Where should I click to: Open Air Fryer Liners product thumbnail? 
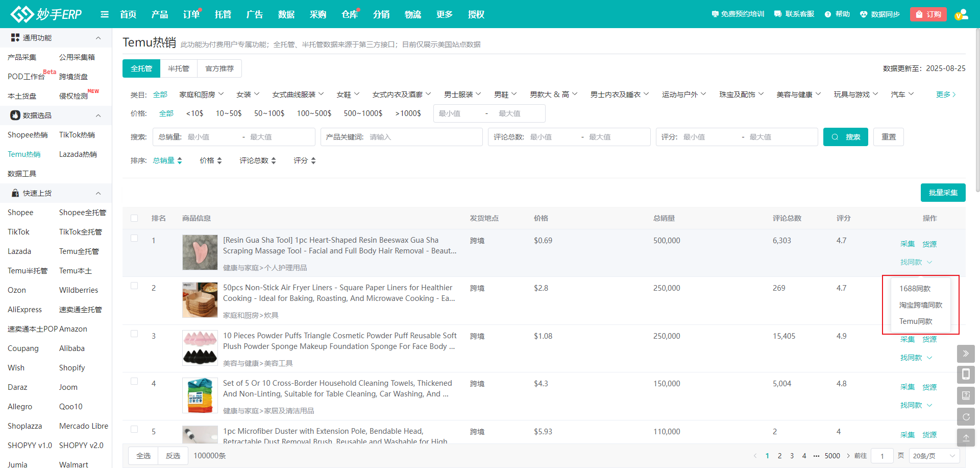200,300
